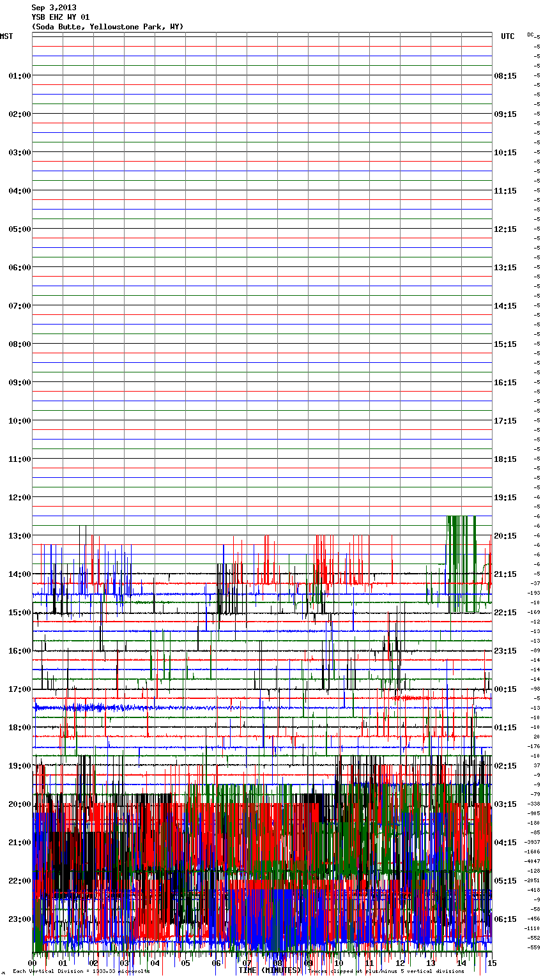The image size is (543, 980).
Task: Click the DC value "-1110"
Action: [x=533, y=928]
